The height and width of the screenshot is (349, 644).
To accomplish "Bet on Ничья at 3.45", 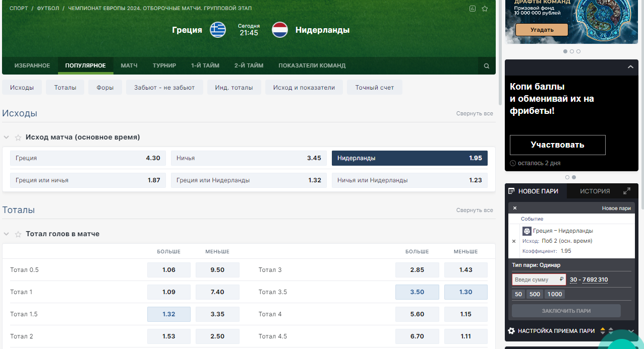I will [x=249, y=158].
